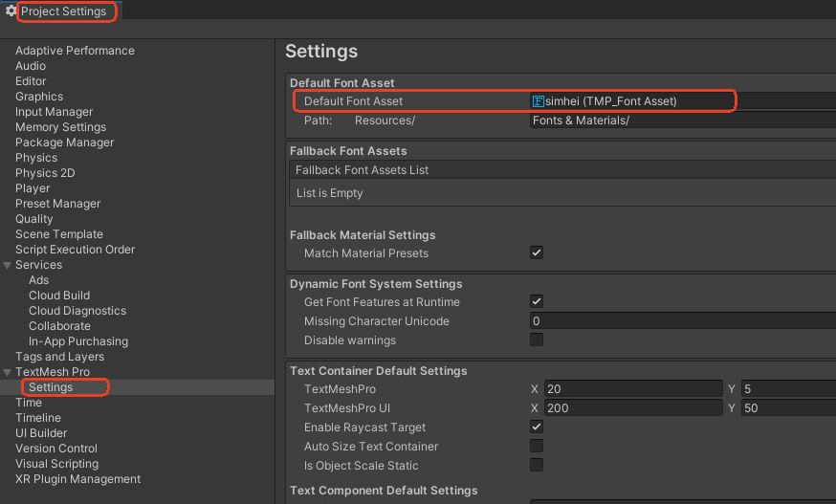Enable the Disable warnings checkbox

tap(537, 340)
